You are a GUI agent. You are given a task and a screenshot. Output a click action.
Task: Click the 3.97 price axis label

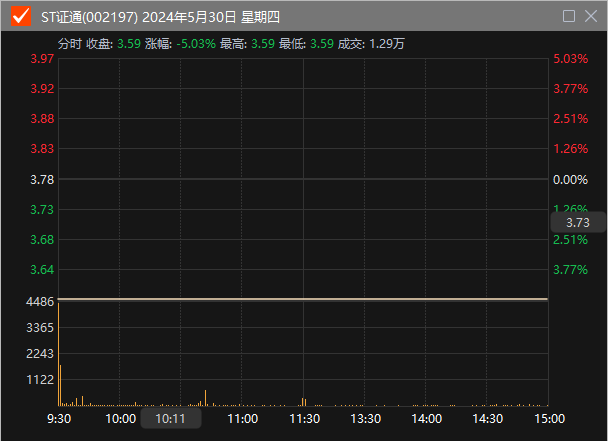coord(42,59)
